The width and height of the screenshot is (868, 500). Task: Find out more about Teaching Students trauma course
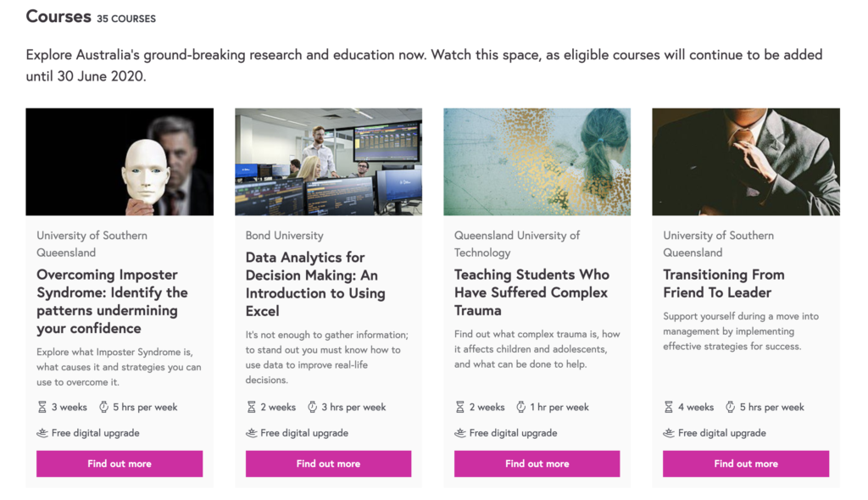pos(537,464)
